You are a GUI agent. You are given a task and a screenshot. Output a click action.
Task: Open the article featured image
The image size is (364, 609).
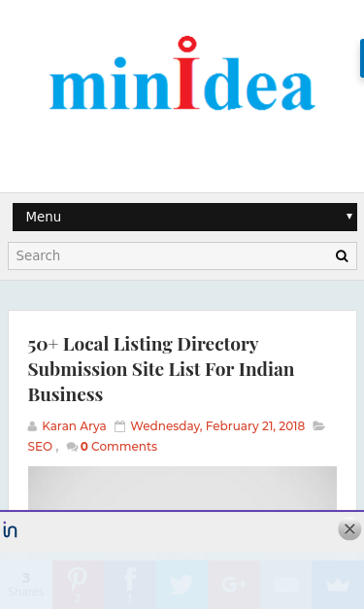click(x=182, y=489)
